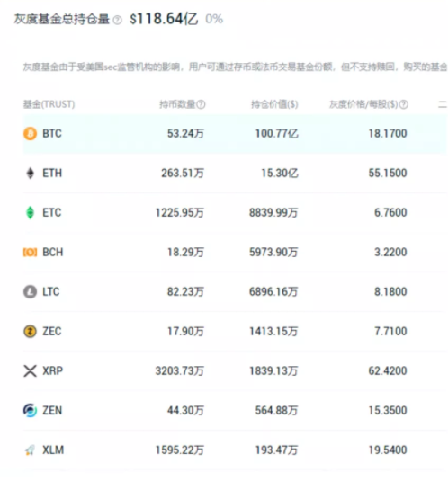Select the BTC fund name
Screen dimensions: 448x481
[x=52, y=133]
